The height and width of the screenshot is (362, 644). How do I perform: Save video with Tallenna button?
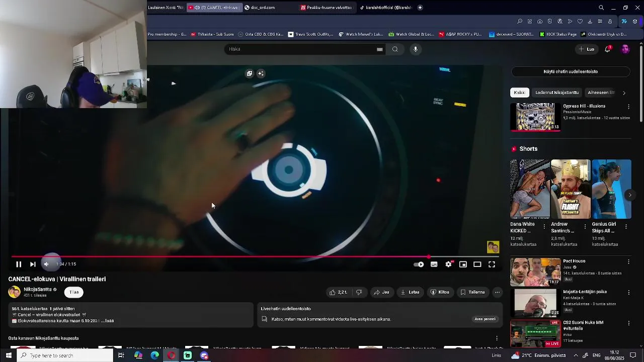pyautogui.click(x=473, y=292)
